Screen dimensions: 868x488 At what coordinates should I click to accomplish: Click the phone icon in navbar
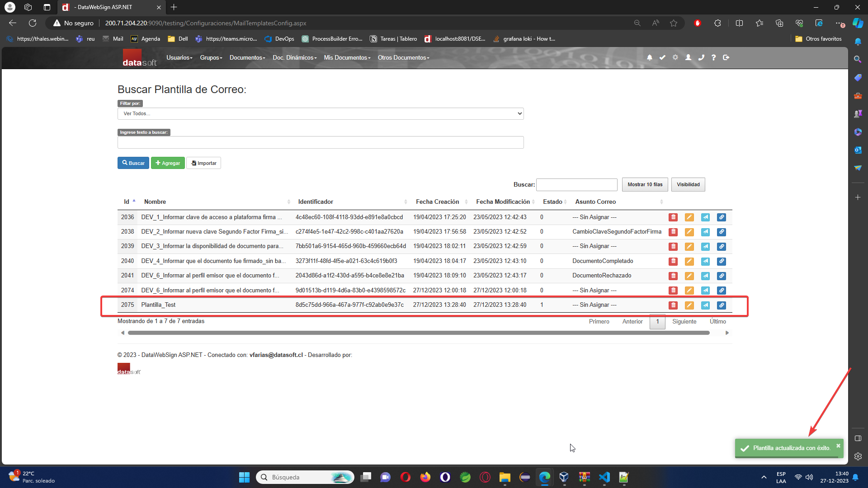[701, 57]
